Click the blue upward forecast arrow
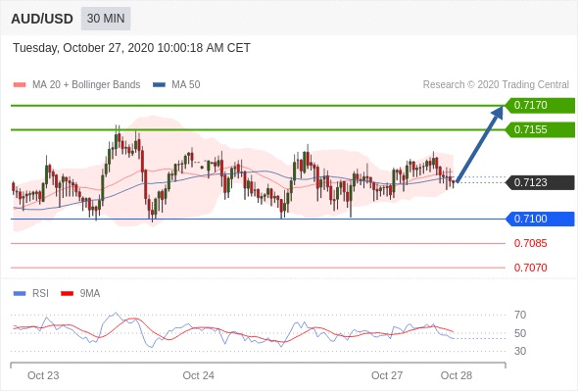The image size is (578, 392). (x=480, y=144)
